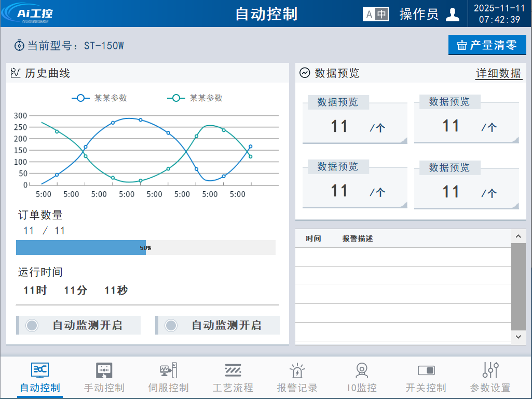532x399 pixels.
Task: Open the 参数设置 parameter sliders icon
Action: tap(490, 370)
